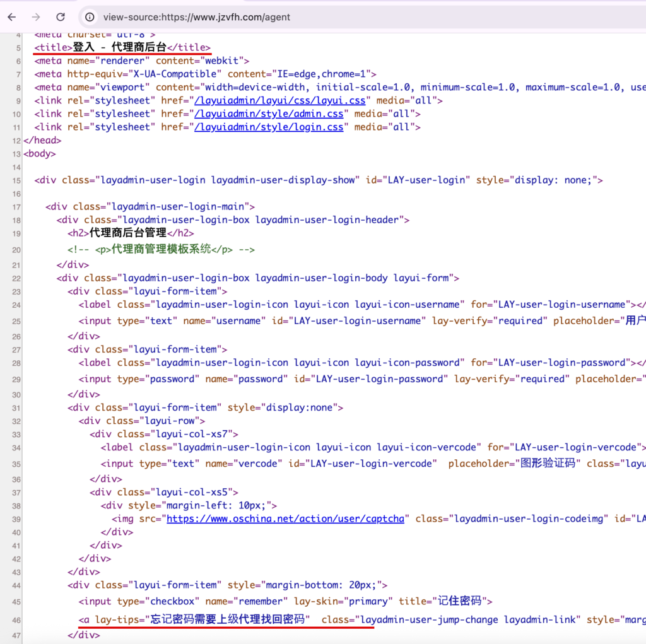This screenshot has width=646, height=644.
Task: Click the content value webkit
Action: point(221,61)
